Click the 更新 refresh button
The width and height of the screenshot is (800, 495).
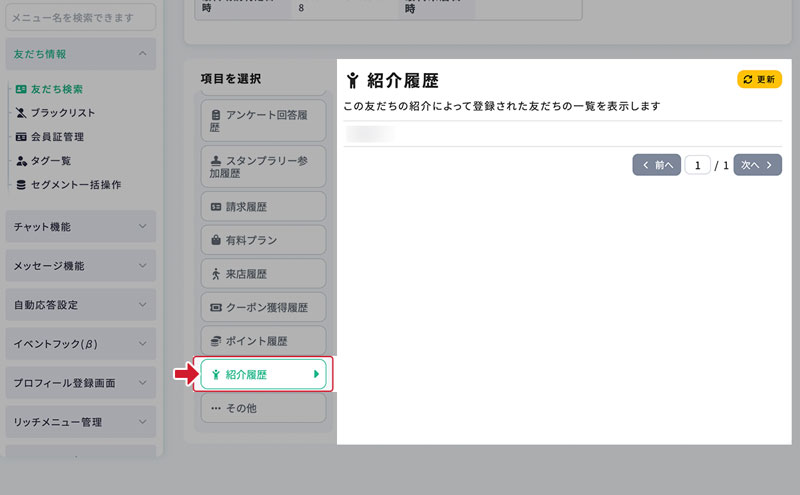759,79
